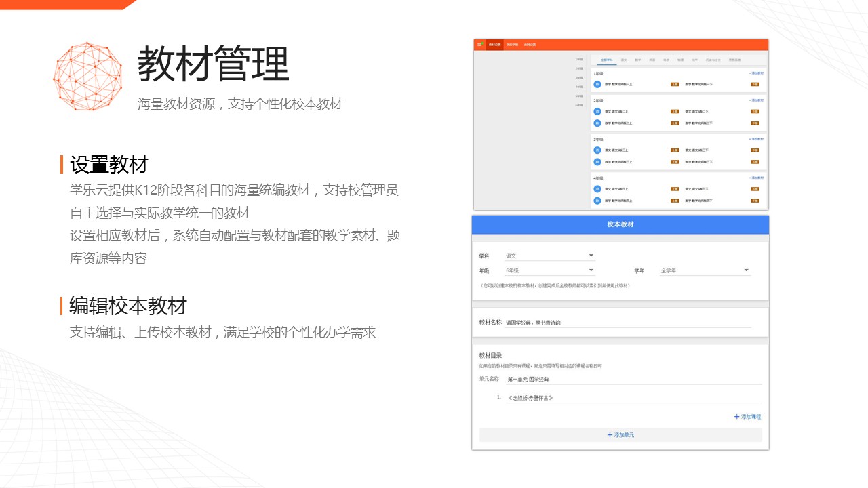The height and width of the screenshot is (488, 868).
Task: Click the 添加课程 link
Action: 747,417
